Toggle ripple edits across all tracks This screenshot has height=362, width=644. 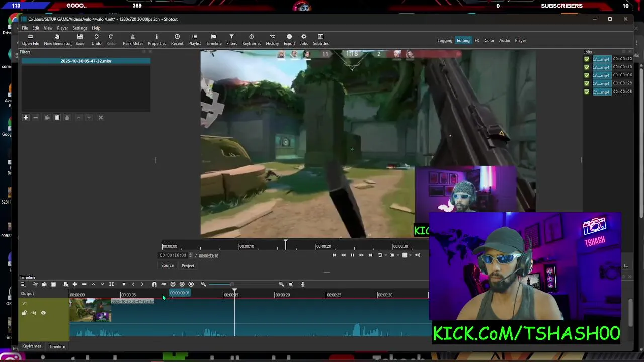tap(182, 284)
